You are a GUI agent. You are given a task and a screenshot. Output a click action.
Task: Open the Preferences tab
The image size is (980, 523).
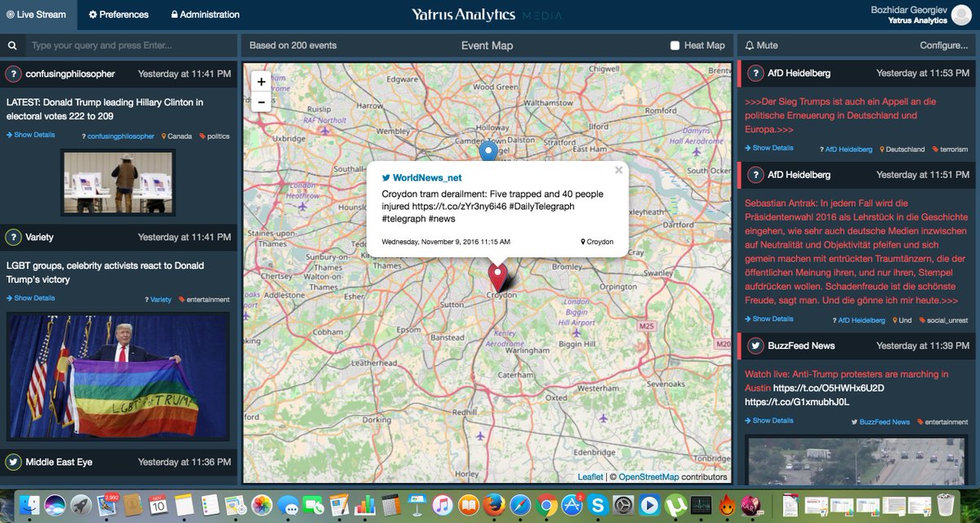(x=119, y=15)
